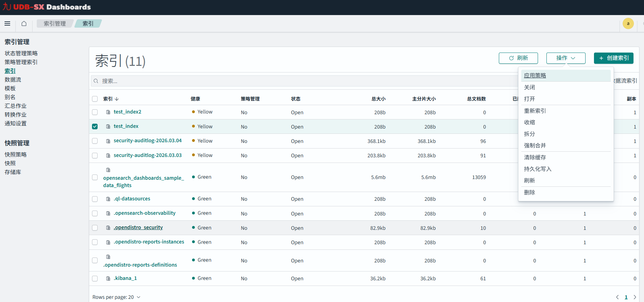Open the .opendistro_security index link

pos(139,228)
